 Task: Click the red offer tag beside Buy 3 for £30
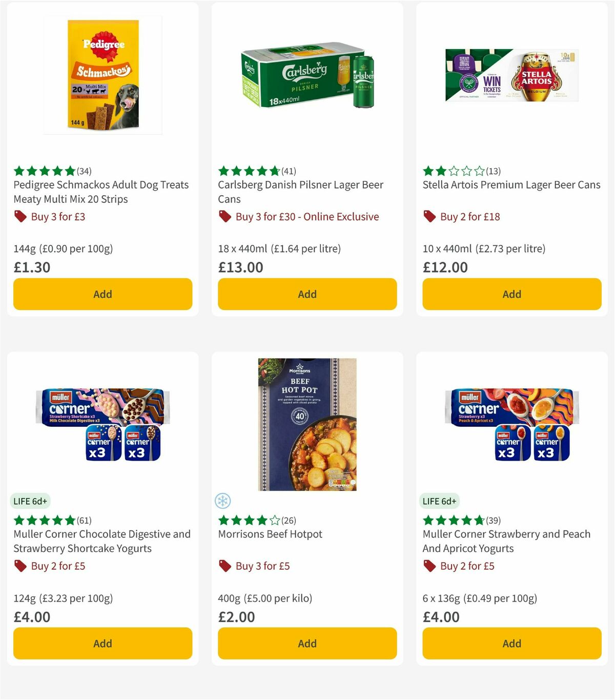[x=224, y=216]
